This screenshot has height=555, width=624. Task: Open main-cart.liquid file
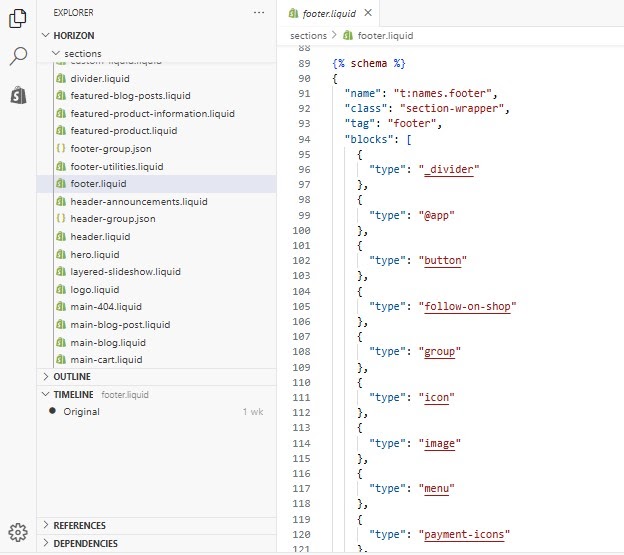pos(156,360)
